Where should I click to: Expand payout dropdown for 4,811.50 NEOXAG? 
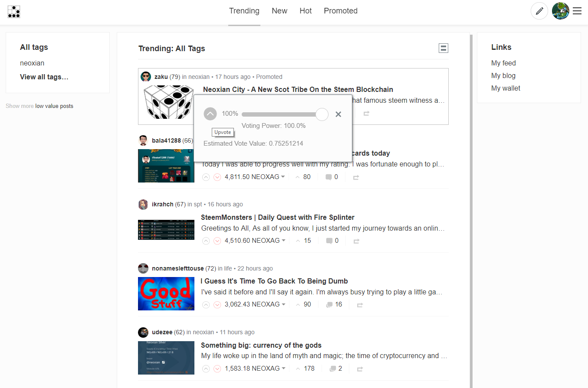pyautogui.click(x=283, y=177)
